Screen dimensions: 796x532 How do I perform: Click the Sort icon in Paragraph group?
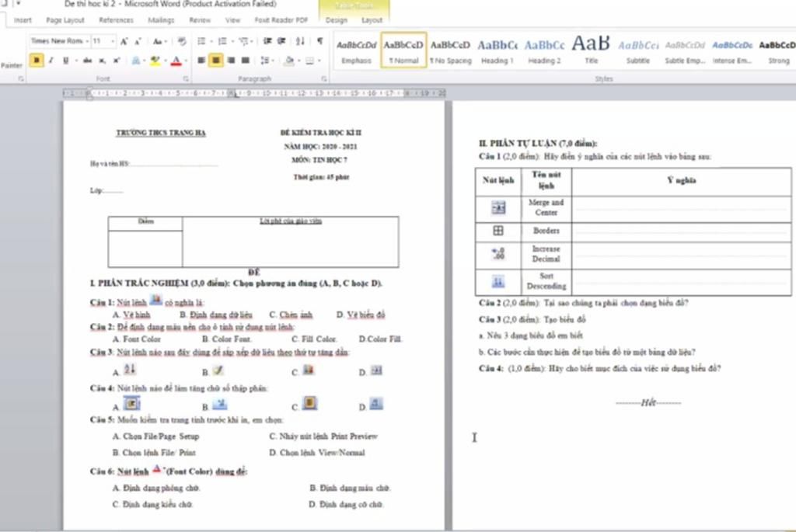click(x=301, y=42)
